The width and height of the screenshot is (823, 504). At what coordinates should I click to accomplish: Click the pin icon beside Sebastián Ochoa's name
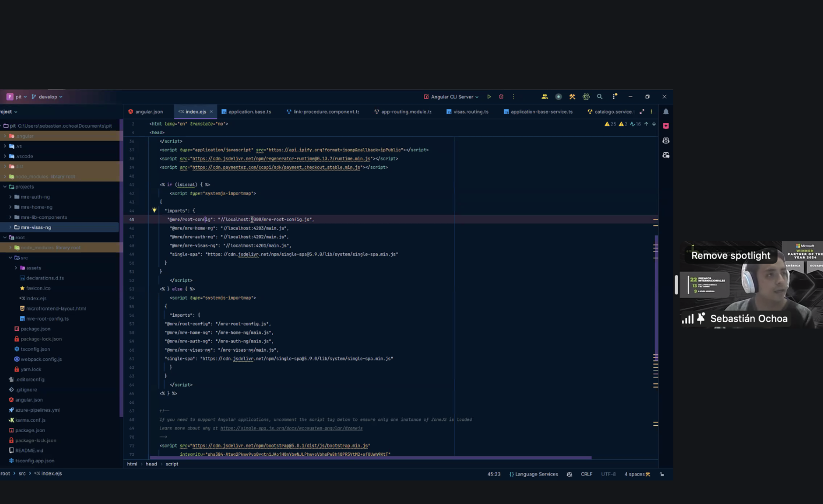tap(701, 318)
